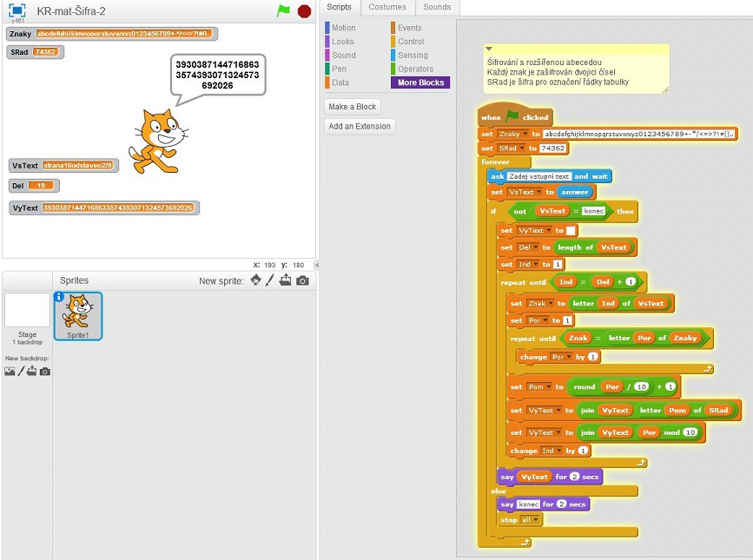
Task: Open the variable dropdown in 'set Znaky to' block
Action: point(524,134)
